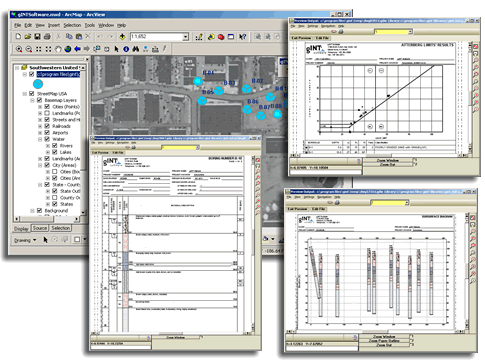Image resolution: width=485 pixels, height=360 pixels.
Task: Enable the Landmarks point layer checkbox
Action: click(47, 113)
